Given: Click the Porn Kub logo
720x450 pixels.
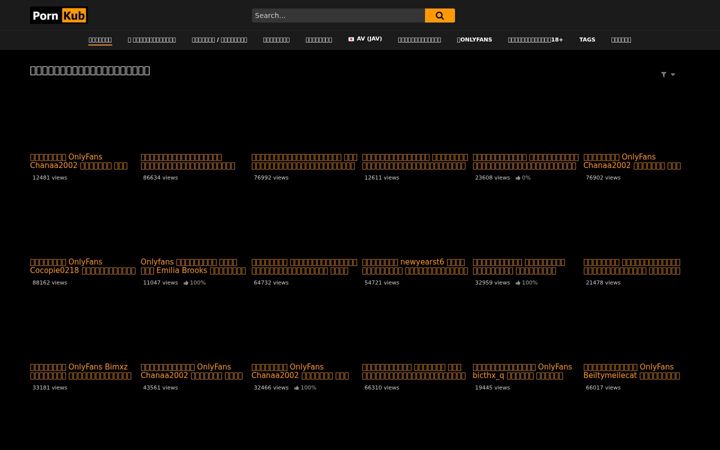Looking at the screenshot, I should [x=58, y=16].
